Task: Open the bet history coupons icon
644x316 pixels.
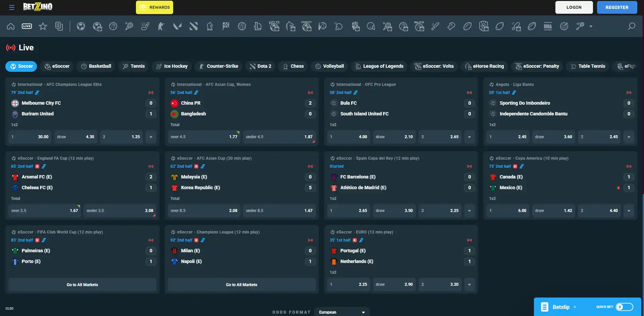Action: 59,26
